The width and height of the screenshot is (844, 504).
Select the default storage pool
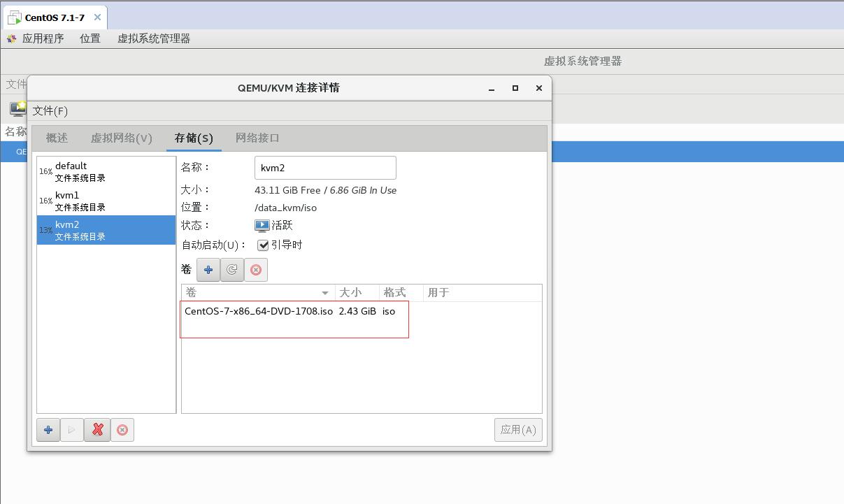point(106,171)
